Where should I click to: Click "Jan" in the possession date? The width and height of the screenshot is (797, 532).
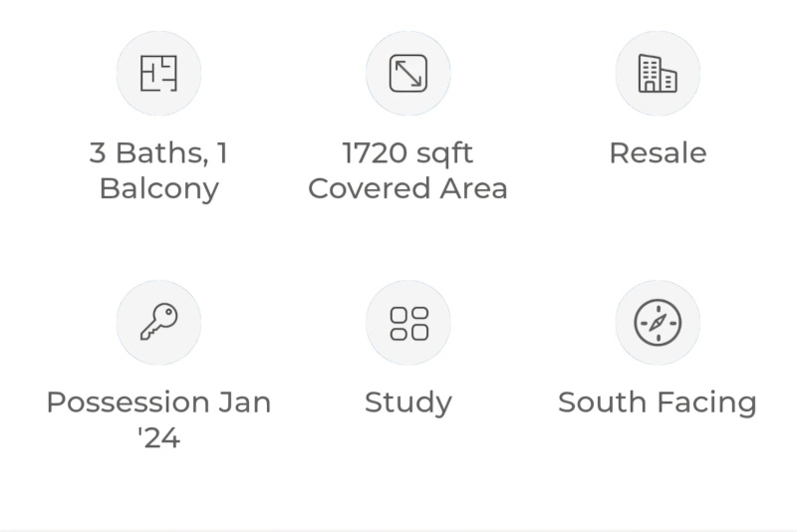[x=245, y=402]
